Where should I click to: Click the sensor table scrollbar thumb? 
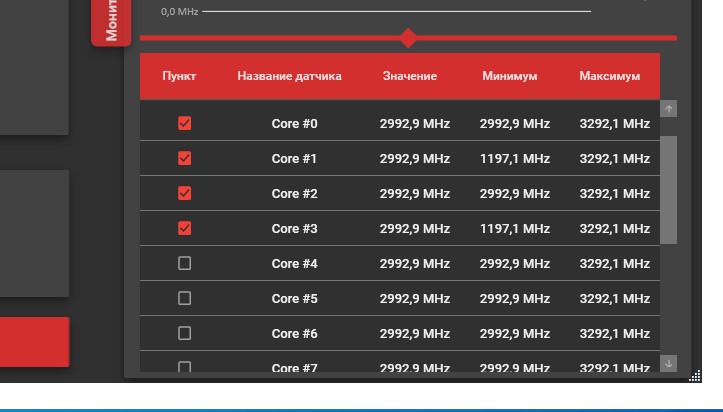tap(669, 188)
